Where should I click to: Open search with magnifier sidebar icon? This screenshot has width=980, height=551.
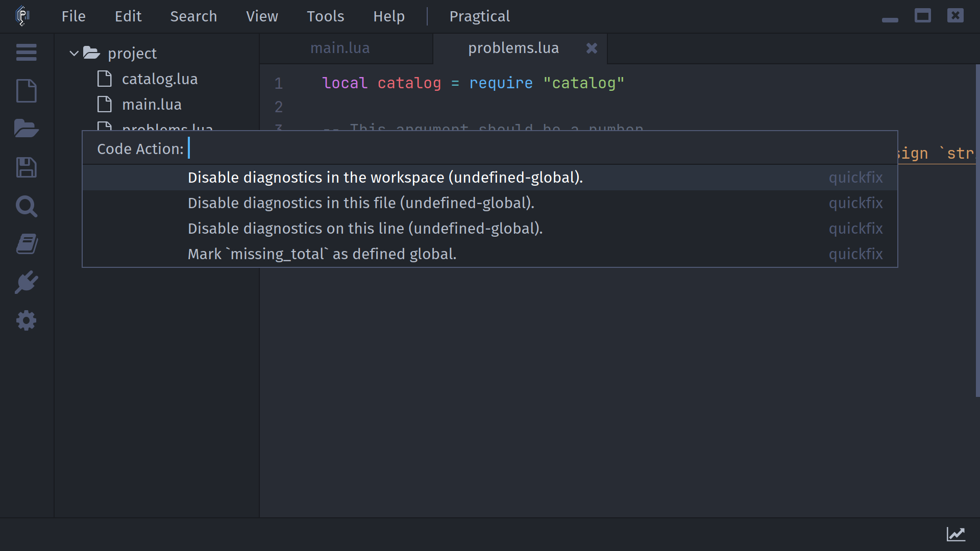tap(26, 206)
